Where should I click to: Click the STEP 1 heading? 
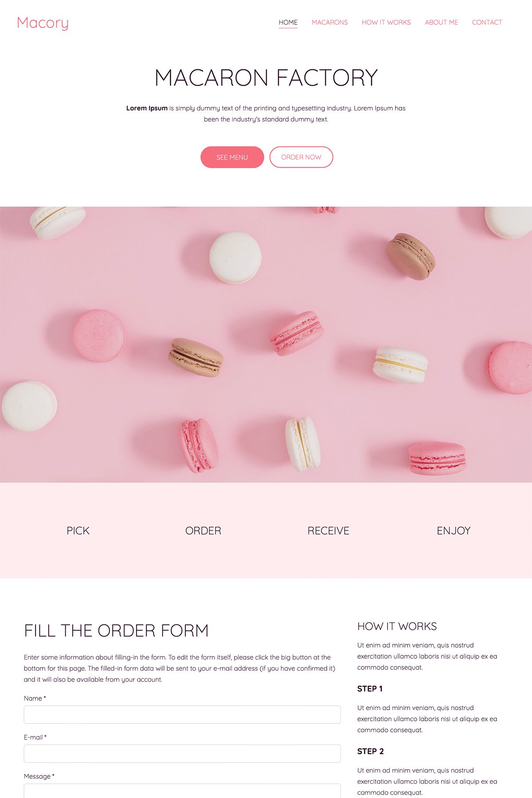(x=370, y=689)
